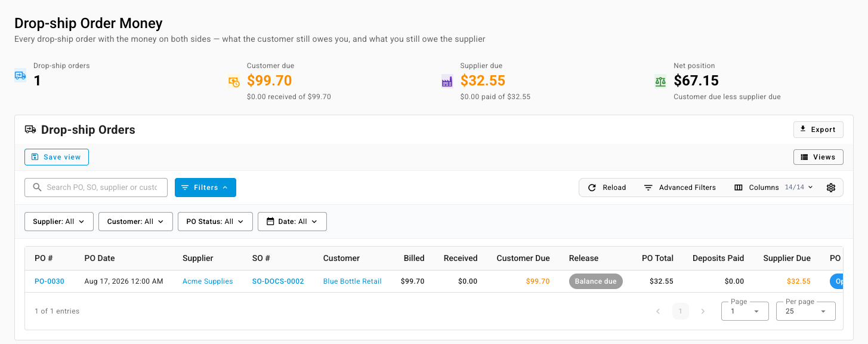868x344 pixels.
Task: Save the current view
Action: 57,157
